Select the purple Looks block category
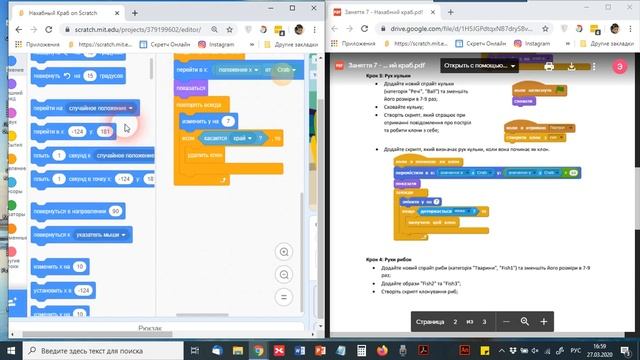Viewport: 640px width, 360px height. [x=12, y=84]
